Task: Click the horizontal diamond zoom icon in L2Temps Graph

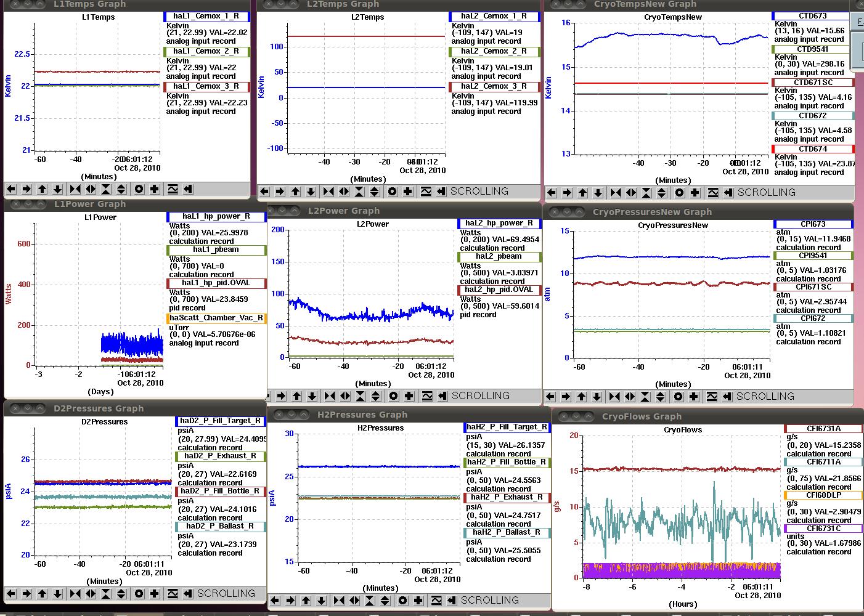Action: [344, 192]
